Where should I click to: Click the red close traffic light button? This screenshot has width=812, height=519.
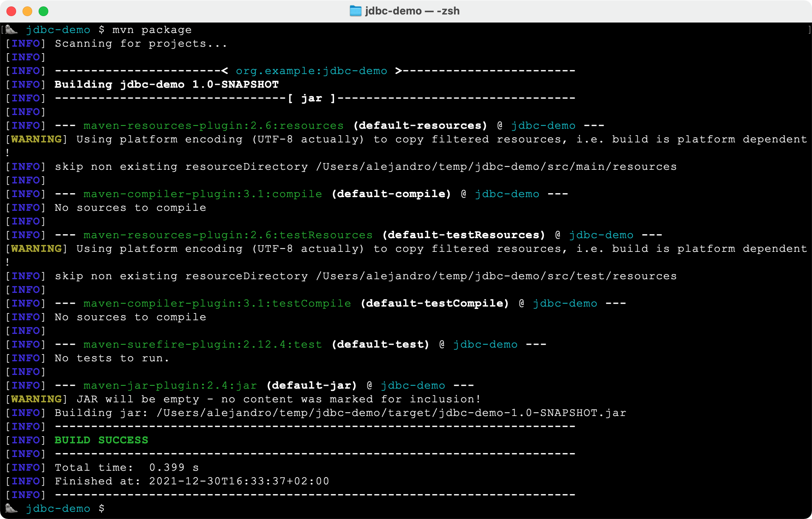click(12, 11)
